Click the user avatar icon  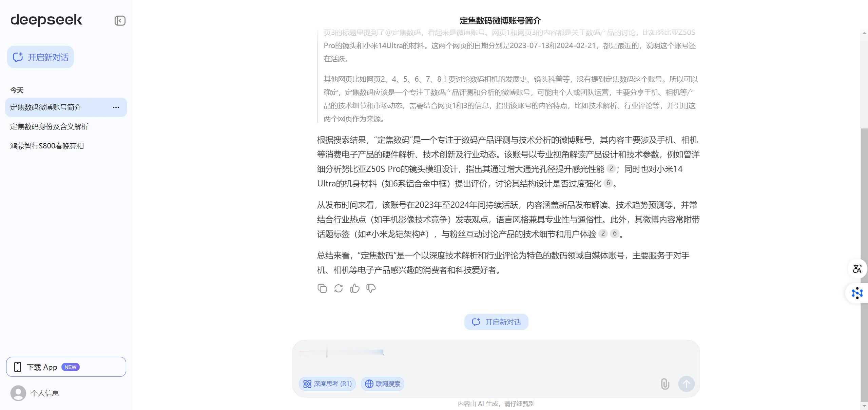[18, 393]
